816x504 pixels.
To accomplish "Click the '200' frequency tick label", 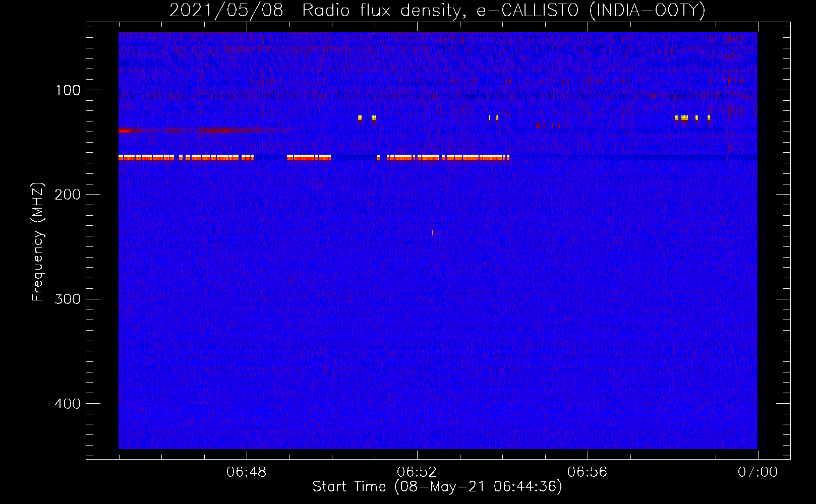I will coord(68,195).
